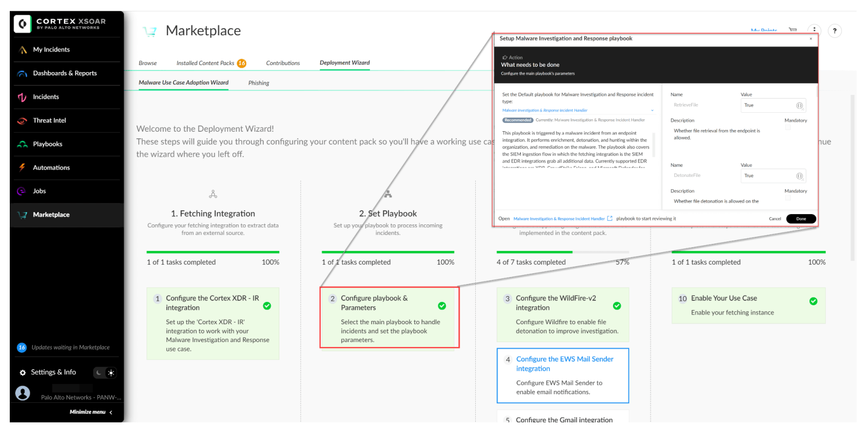
Task: Open the help question mark icon
Action: [x=834, y=31]
